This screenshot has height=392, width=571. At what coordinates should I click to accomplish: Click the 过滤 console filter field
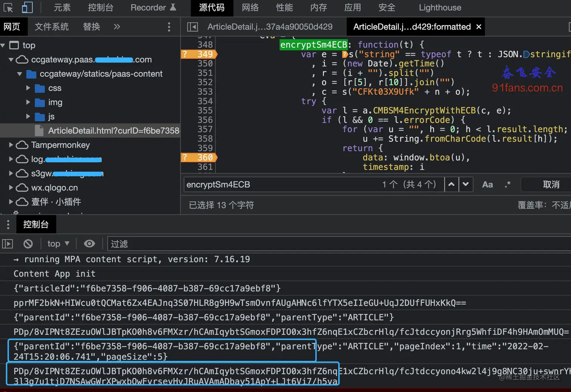339,244
